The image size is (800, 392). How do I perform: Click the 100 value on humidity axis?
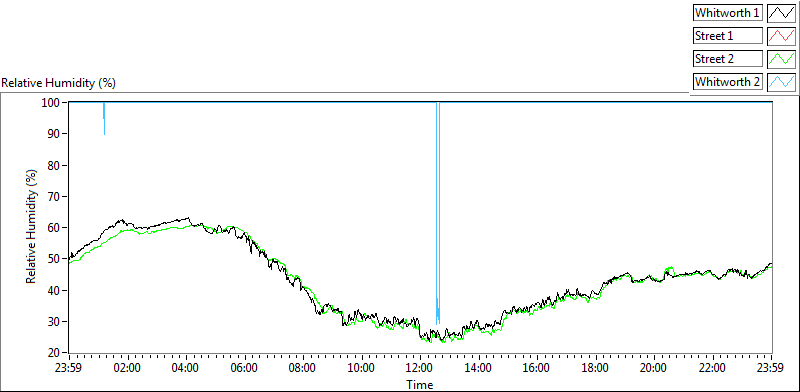point(53,102)
